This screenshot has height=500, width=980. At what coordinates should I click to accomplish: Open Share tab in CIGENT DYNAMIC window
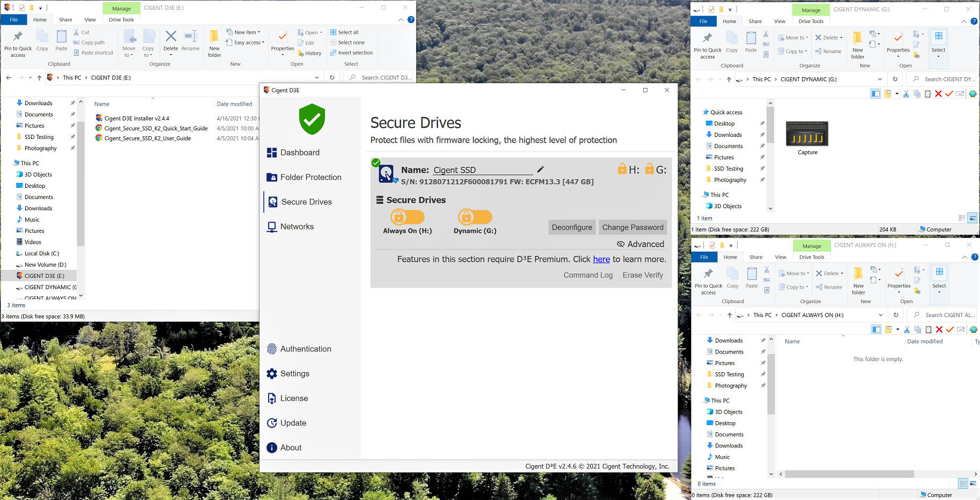(x=755, y=21)
